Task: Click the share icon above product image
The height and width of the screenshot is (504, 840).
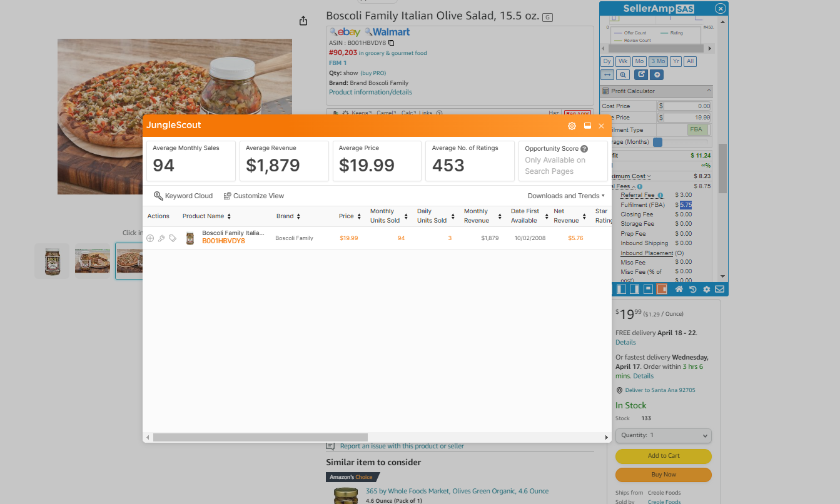Action: [x=303, y=21]
